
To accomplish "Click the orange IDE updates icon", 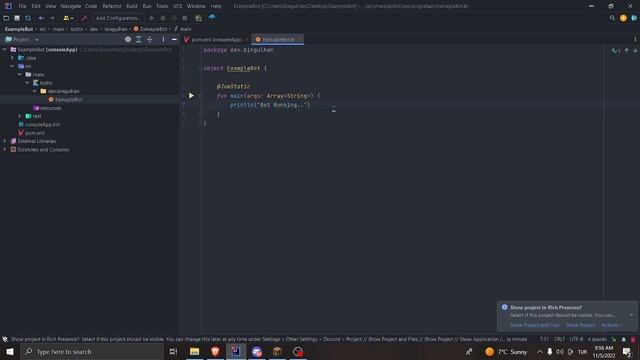I will 623,18.
